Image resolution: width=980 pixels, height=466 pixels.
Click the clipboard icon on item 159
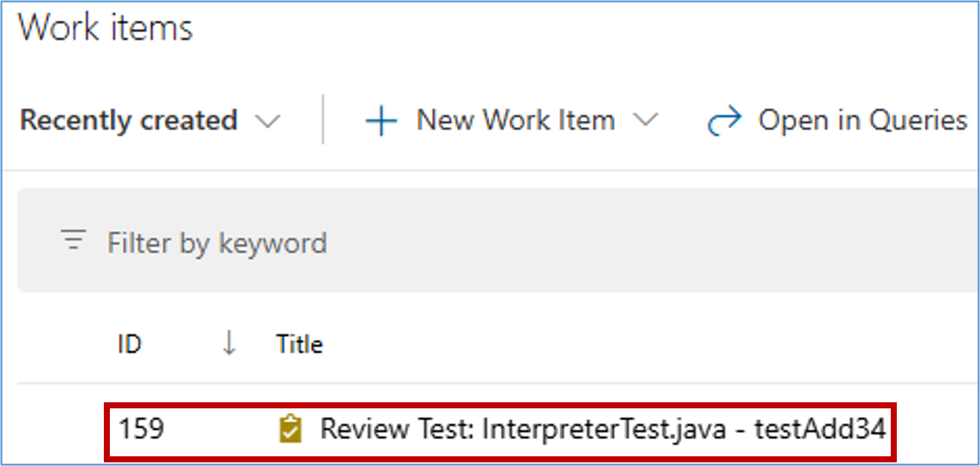290,429
